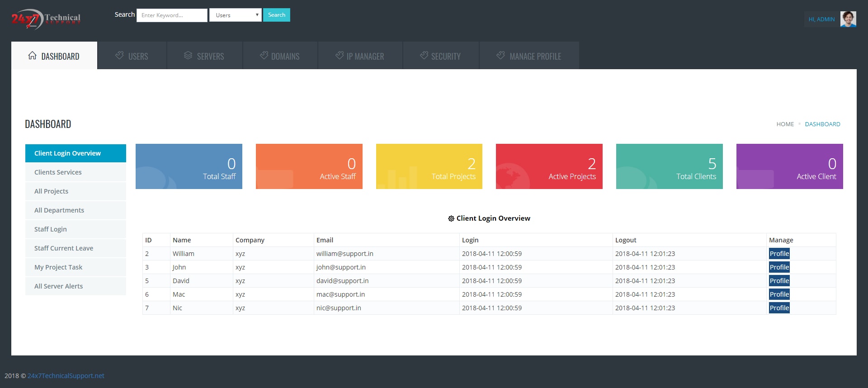The width and height of the screenshot is (868, 388).
Task: Click the HOME breadcrumb link
Action: point(785,124)
